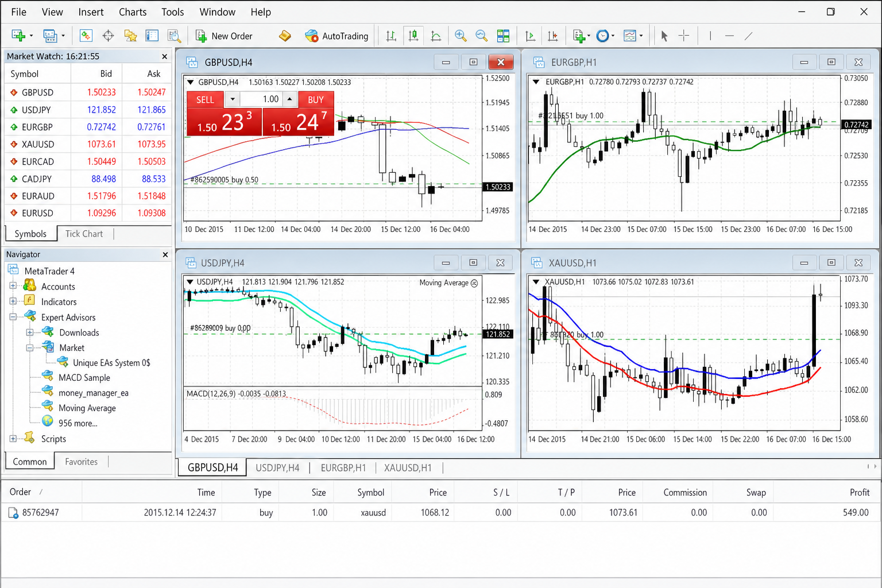Click the New Chart toolbar icon
Screen dimensions: 882x588
[x=18, y=36]
